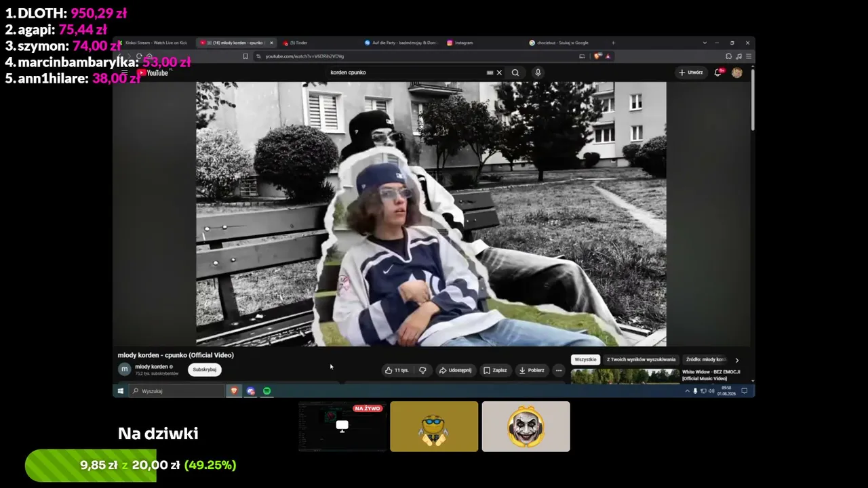Select the Źródło: mlody korden chip
The height and width of the screenshot is (488, 868).
(705, 360)
